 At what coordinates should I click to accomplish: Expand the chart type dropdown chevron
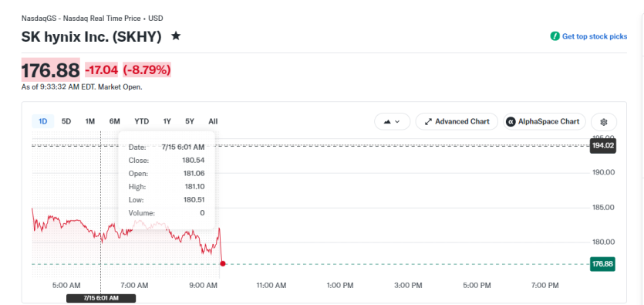(x=397, y=122)
